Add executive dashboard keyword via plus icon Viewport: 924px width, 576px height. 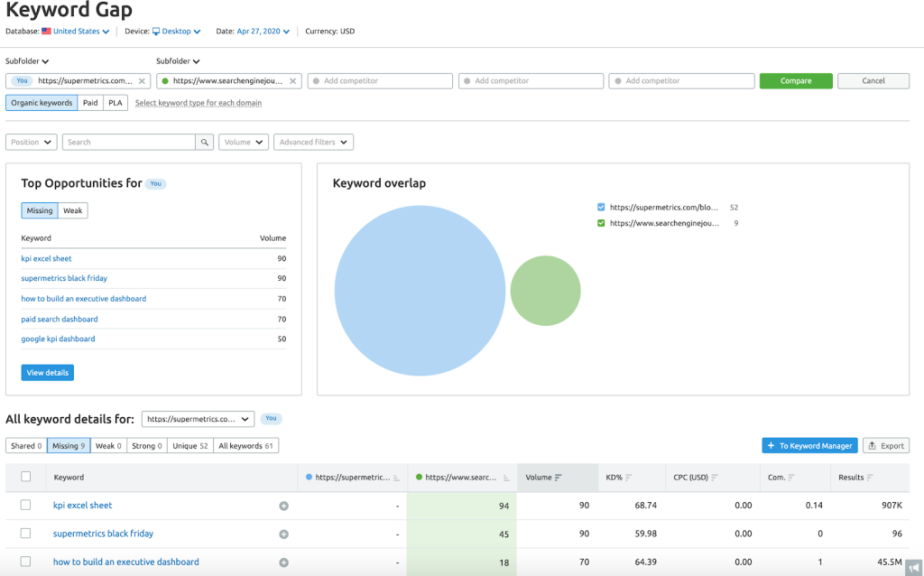click(x=283, y=562)
